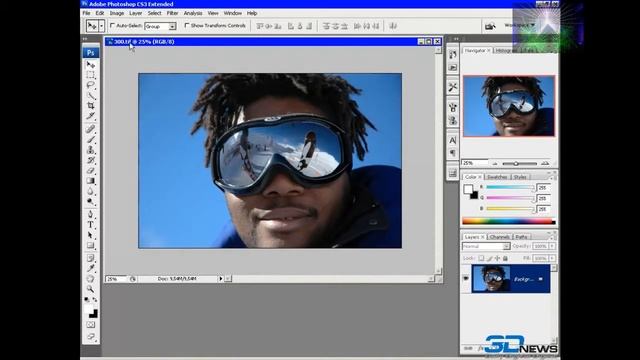Switch to the Swatches tab

pyautogui.click(x=497, y=177)
